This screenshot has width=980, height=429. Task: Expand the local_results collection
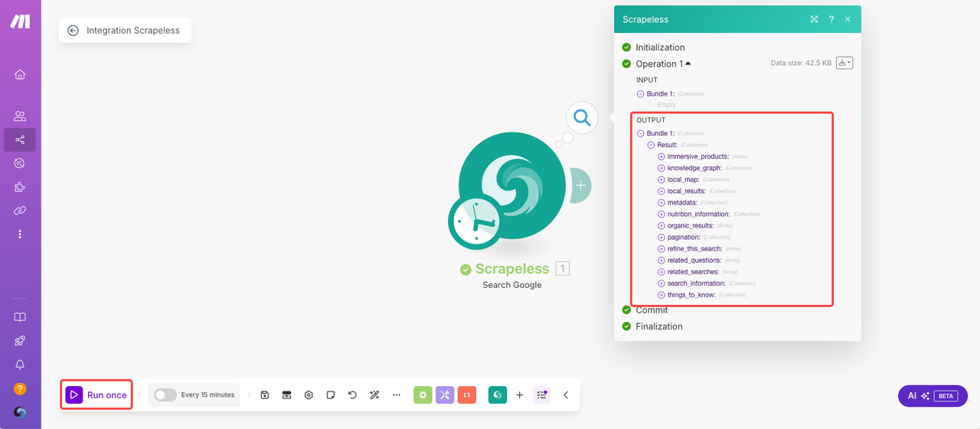coord(661,191)
